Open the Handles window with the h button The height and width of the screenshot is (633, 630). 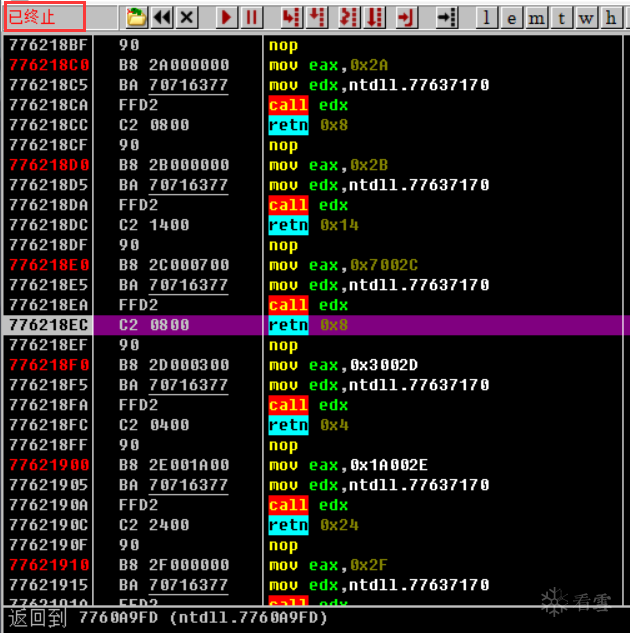click(611, 18)
